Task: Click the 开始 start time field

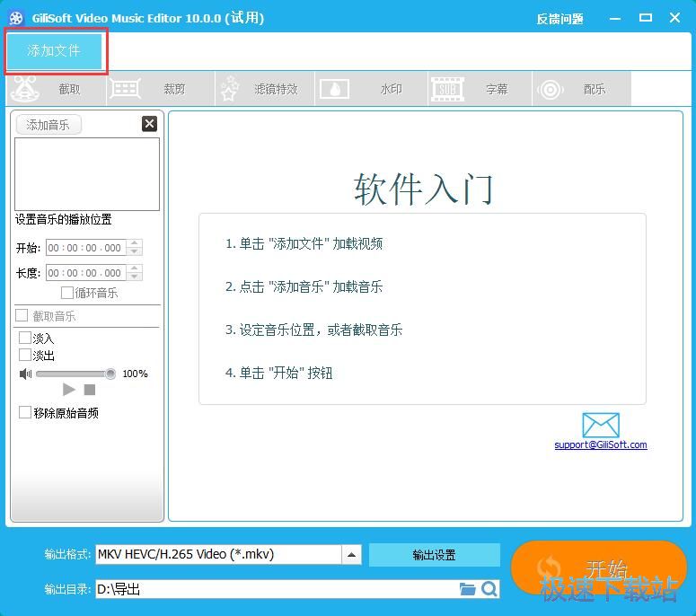Action: click(85, 248)
